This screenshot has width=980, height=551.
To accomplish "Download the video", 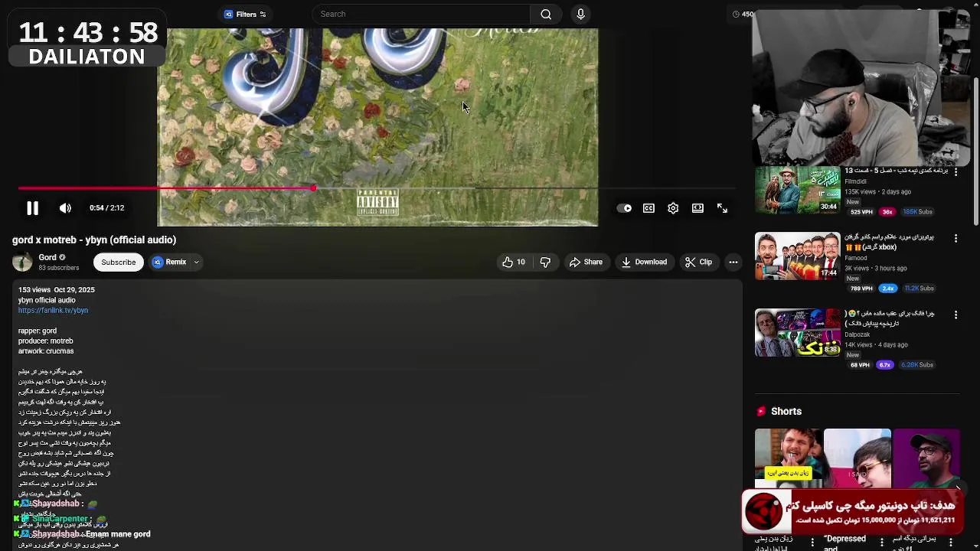I will [x=644, y=262].
